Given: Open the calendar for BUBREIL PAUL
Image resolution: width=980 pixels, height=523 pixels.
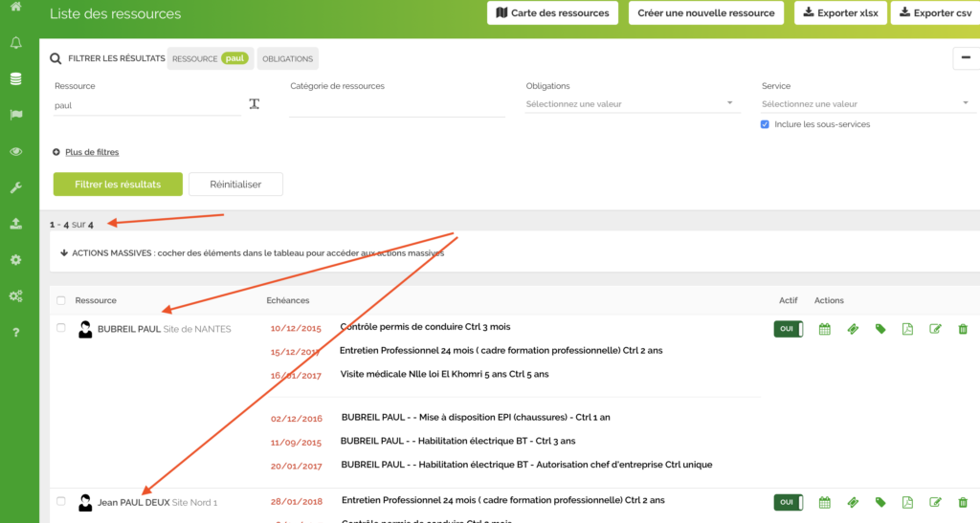Looking at the screenshot, I should click(825, 329).
